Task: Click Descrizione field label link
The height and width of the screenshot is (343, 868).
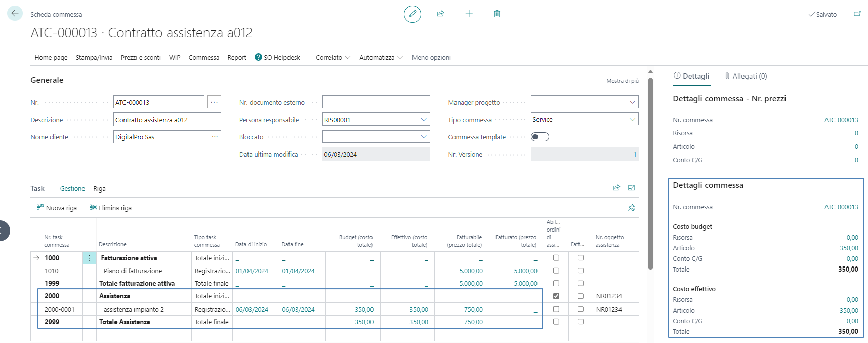Action: pyautogui.click(x=47, y=120)
